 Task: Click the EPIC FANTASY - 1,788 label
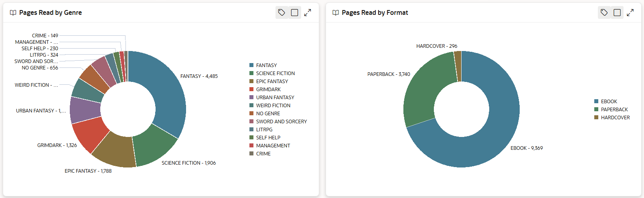(x=88, y=171)
